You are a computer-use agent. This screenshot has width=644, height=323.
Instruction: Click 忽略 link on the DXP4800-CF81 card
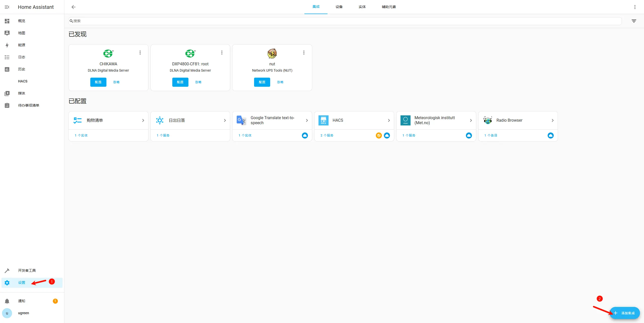(198, 82)
